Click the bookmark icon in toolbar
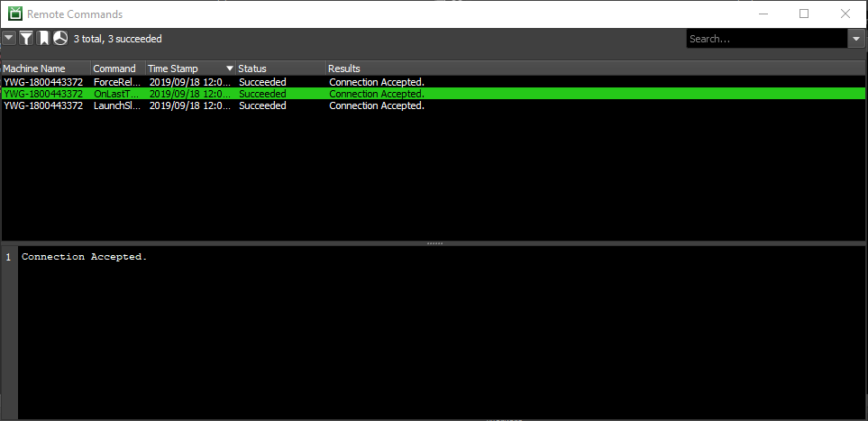868x421 pixels. (x=43, y=39)
